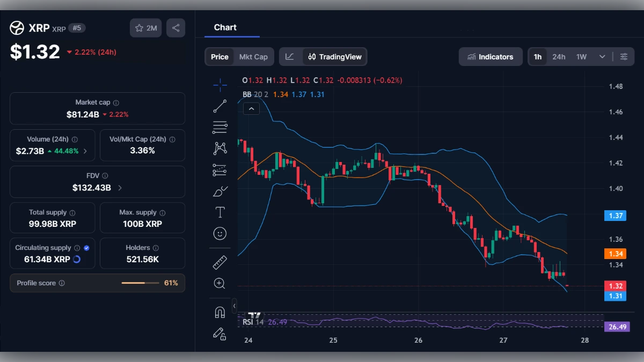Collapse the drawing toolbar sidebar handle
Image resolution: width=644 pixels, height=362 pixels.
(x=234, y=306)
